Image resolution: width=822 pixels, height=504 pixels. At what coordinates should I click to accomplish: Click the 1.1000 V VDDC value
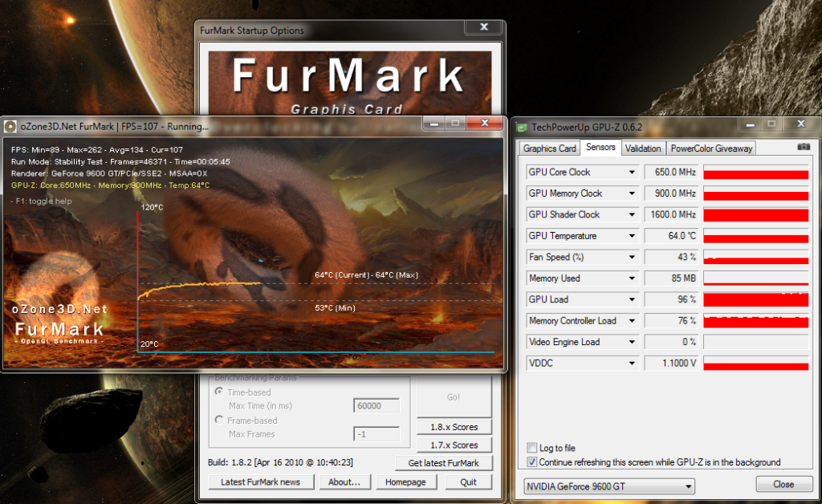pos(670,363)
